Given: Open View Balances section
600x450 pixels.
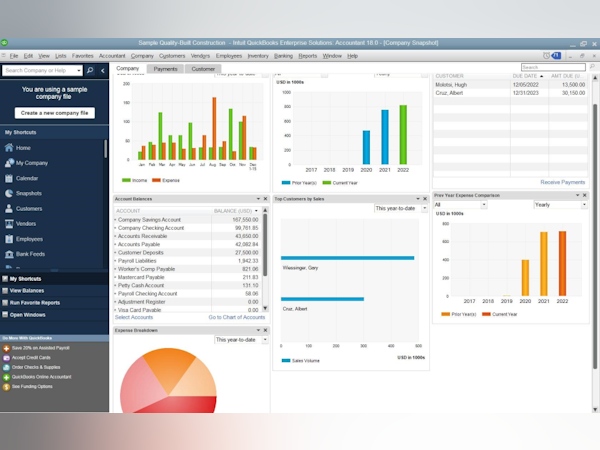Looking at the screenshot, I should click(x=54, y=291).
